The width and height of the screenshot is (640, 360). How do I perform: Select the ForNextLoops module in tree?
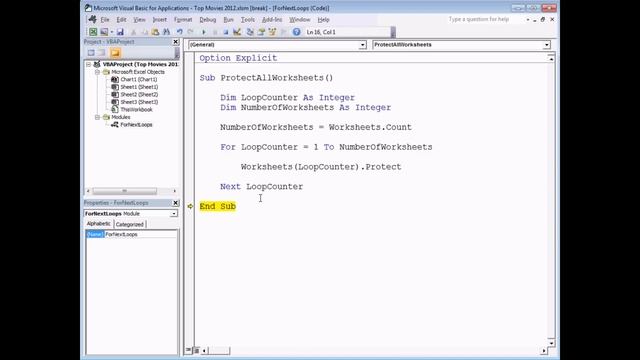[136, 124]
